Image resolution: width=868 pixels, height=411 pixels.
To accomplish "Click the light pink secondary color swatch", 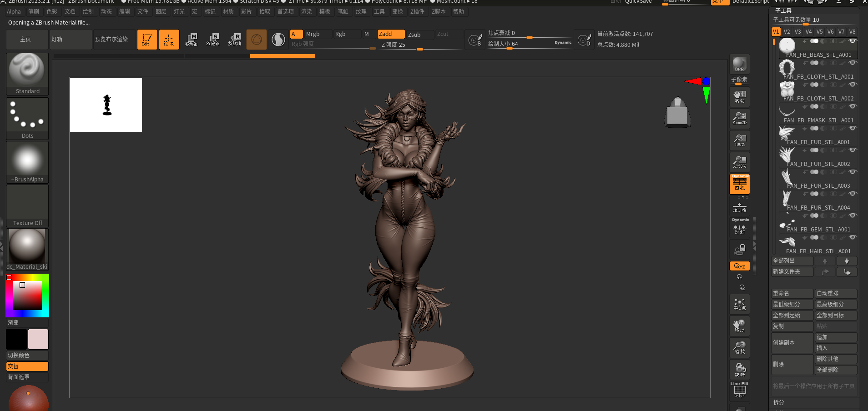I will pyautogui.click(x=38, y=339).
